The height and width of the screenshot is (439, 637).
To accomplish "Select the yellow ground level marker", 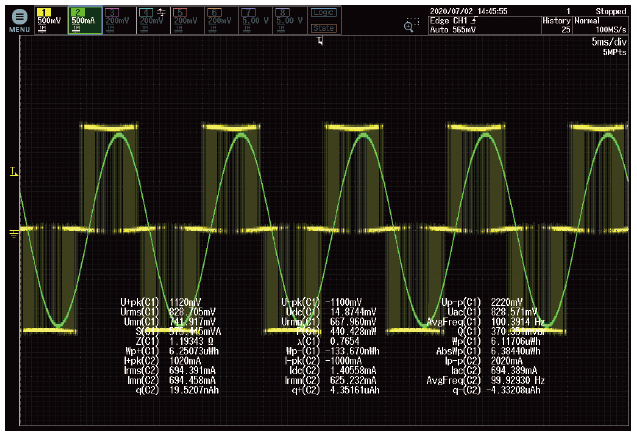I will [13, 234].
